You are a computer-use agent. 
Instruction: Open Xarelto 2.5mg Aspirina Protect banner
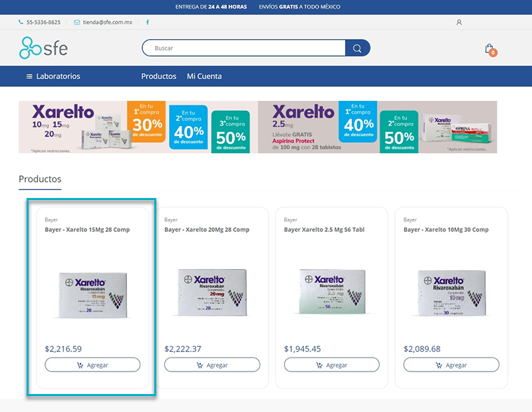coord(377,127)
